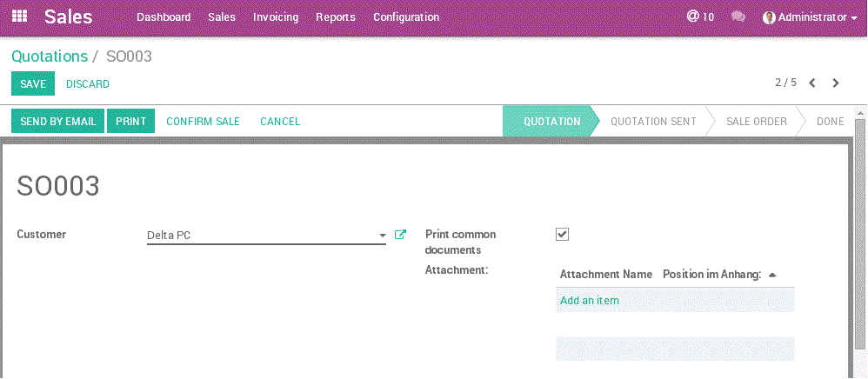Go to the previous record arrow
The image size is (868, 379).
coord(812,83)
